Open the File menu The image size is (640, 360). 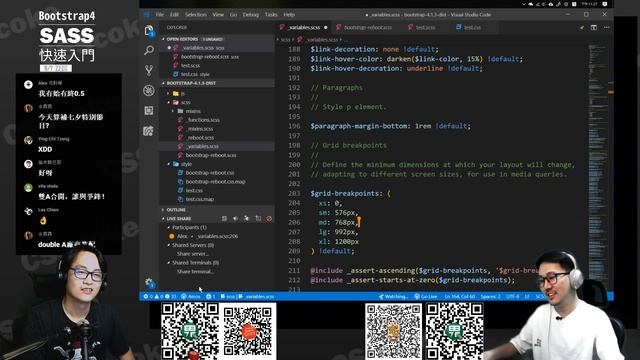pos(160,15)
